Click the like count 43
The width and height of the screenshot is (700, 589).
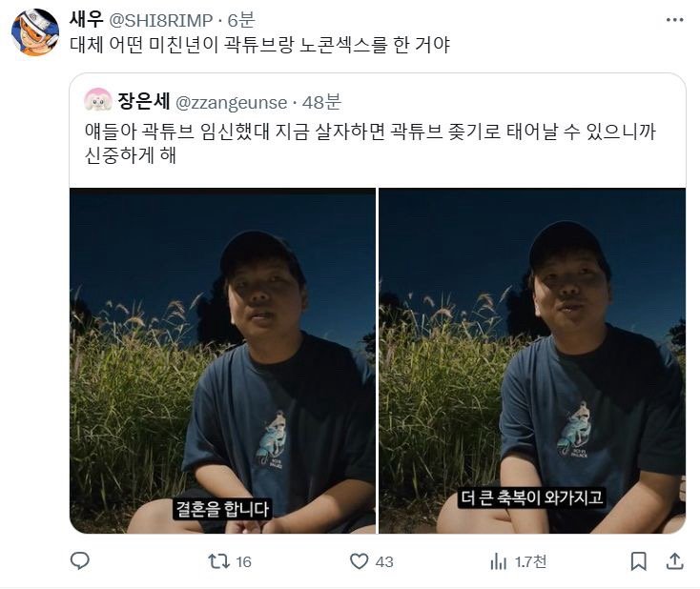[384, 561]
